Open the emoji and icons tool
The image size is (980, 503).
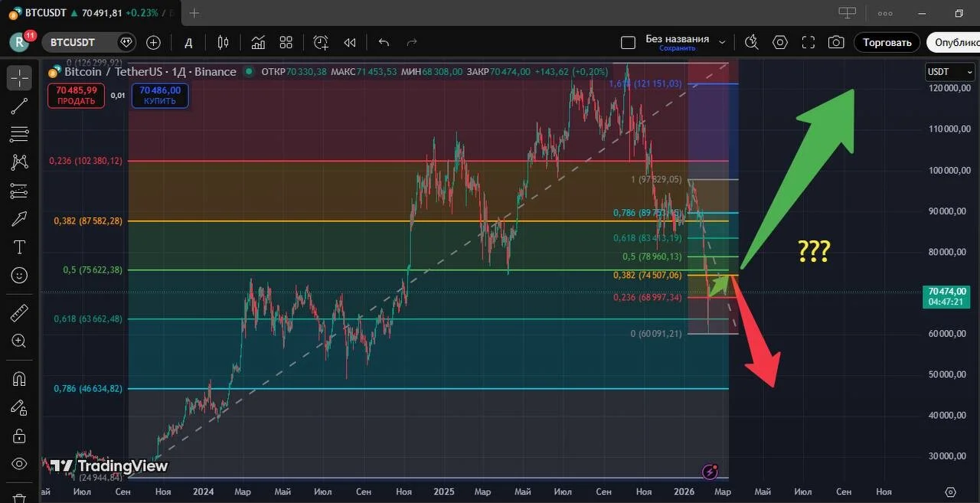[x=19, y=275]
